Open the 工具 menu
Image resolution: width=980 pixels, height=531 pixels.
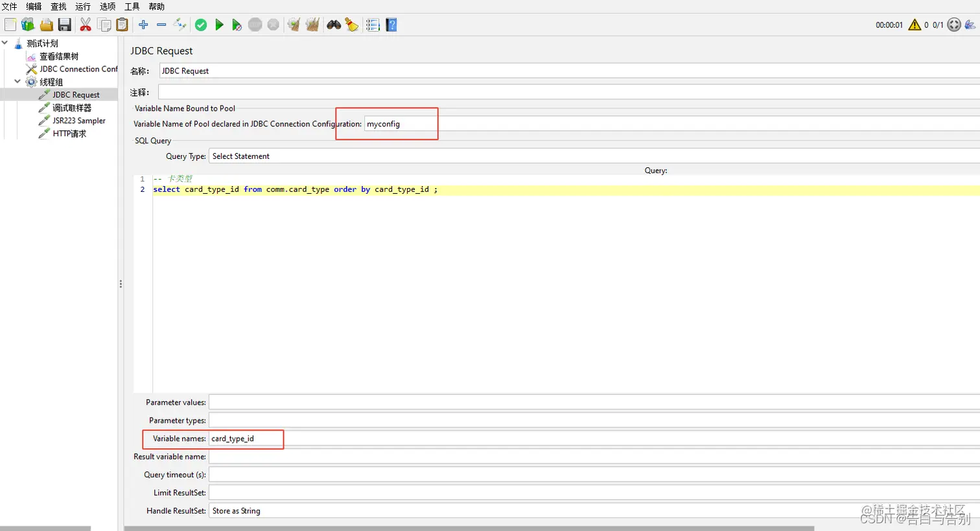132,6
